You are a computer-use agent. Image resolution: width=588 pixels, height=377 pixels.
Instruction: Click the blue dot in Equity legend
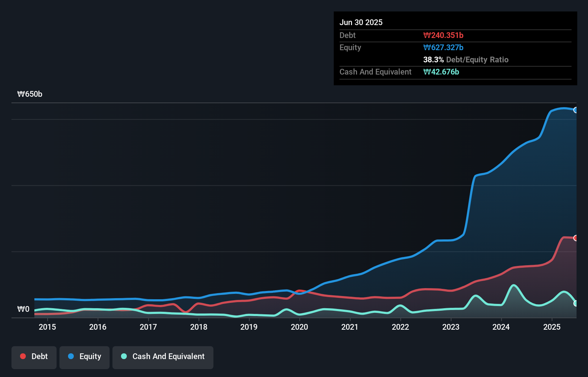pyautogui.click(x=71, y=356)
